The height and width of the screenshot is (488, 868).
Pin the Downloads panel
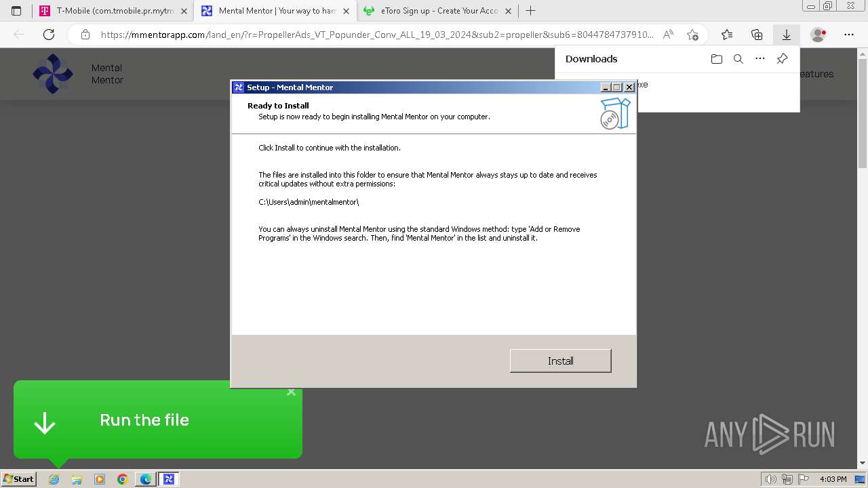782,59
